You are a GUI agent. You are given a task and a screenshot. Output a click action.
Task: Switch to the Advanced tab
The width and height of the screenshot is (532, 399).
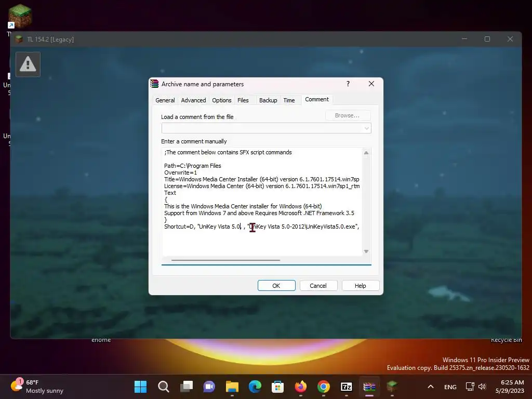tap(193, 100)
